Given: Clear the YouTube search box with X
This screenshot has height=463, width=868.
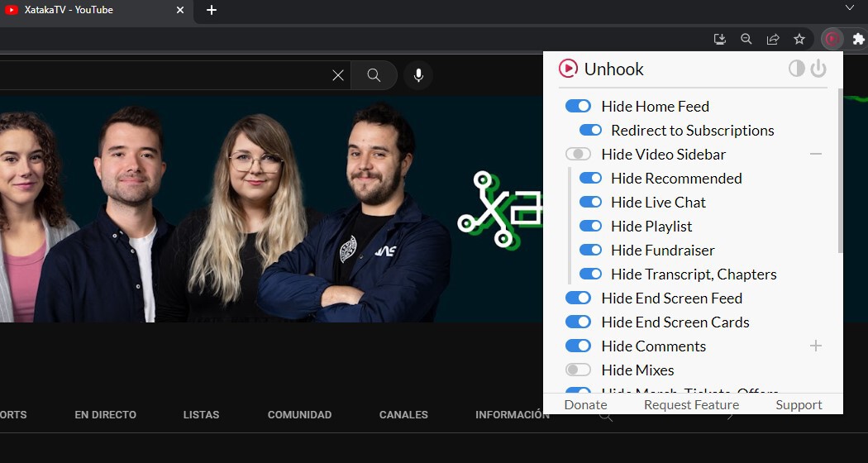Looking at the screenshot, I should click(x=337, y=75).
